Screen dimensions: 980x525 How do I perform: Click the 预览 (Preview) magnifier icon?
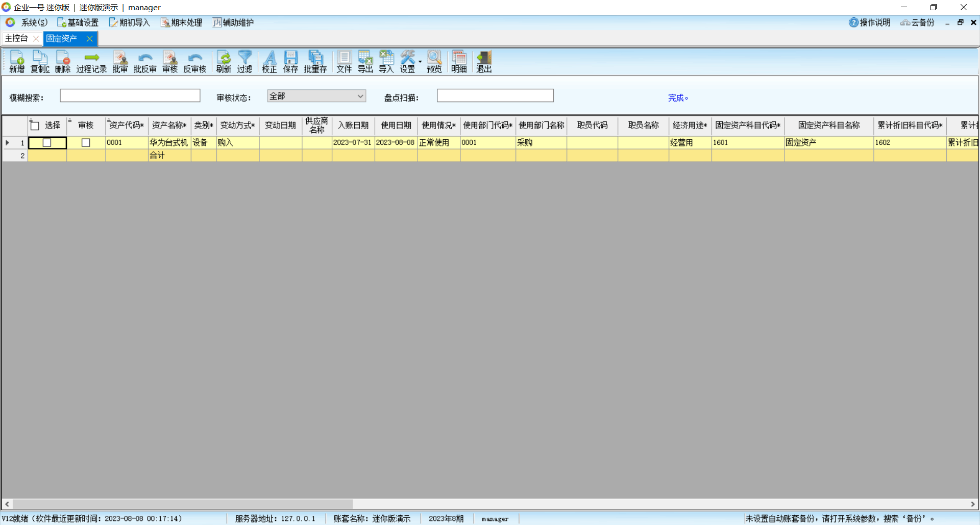[434, 62]
